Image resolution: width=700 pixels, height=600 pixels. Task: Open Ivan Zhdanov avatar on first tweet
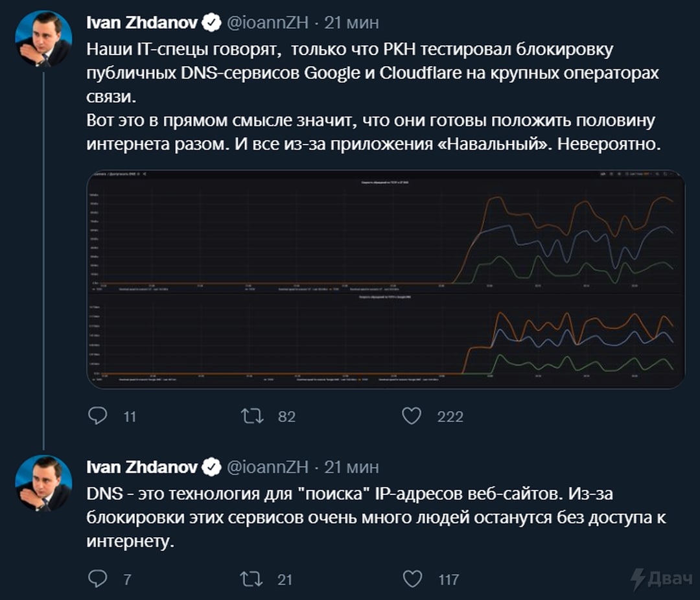tap(43, 39)
